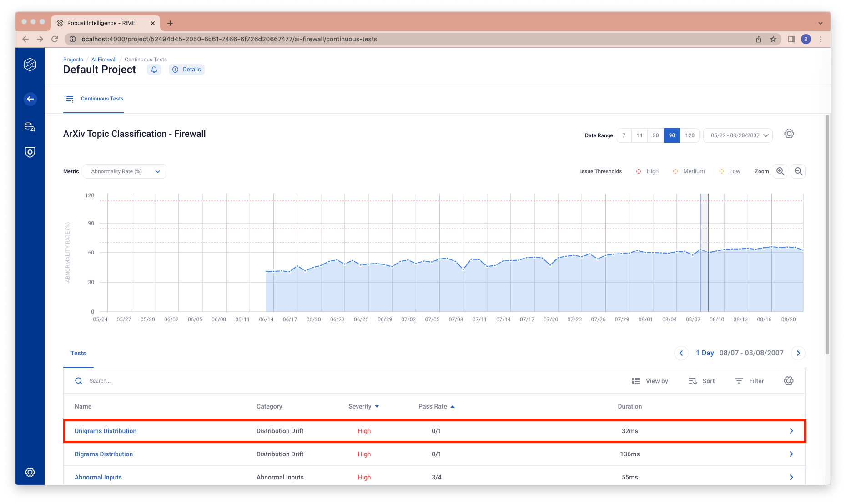Screen dimensions: 846x504
Task: Select 90 day date range
Action: point(672,135)
